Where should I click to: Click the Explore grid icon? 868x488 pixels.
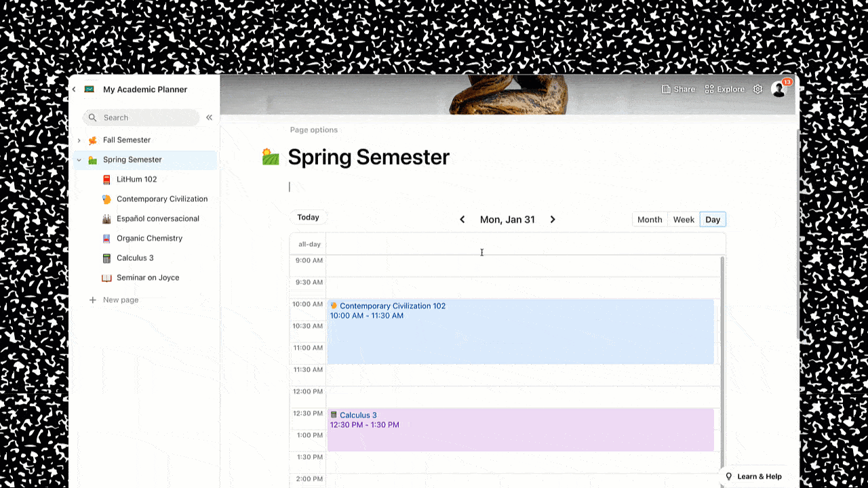(x=709, y=89)
